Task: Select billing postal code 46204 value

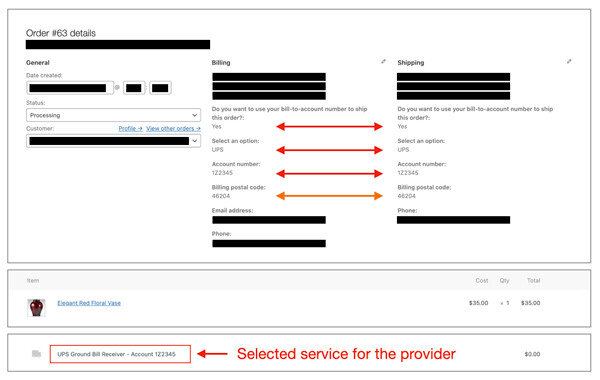Action: coord(221,196)
